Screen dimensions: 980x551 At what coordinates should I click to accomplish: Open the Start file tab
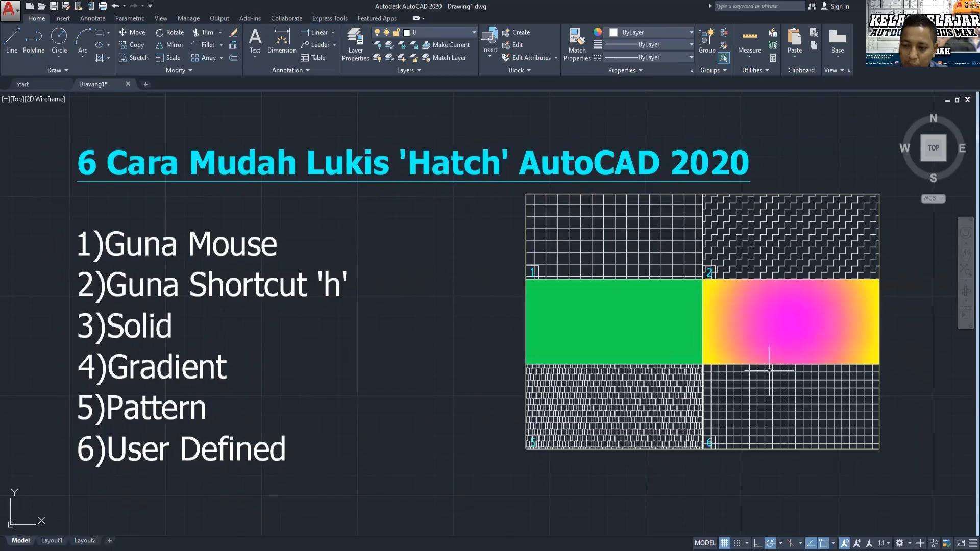22,84
